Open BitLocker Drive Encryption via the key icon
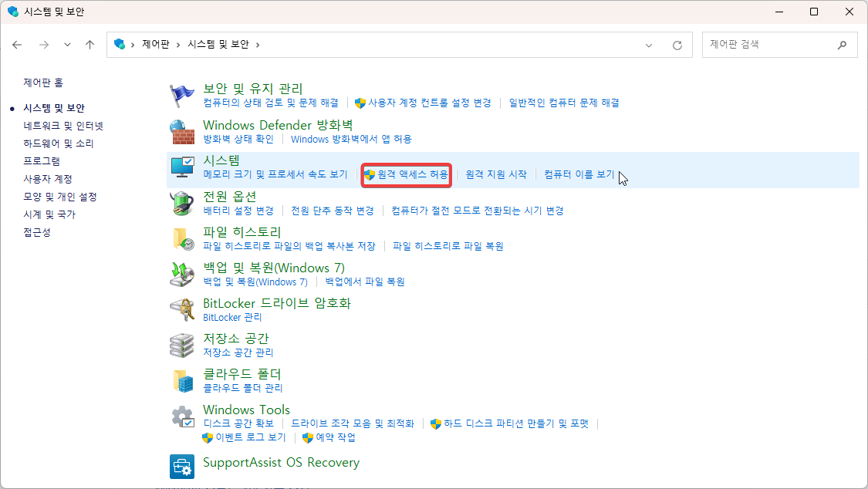Viewport: 868px width, 489px height. click(182, 309)
